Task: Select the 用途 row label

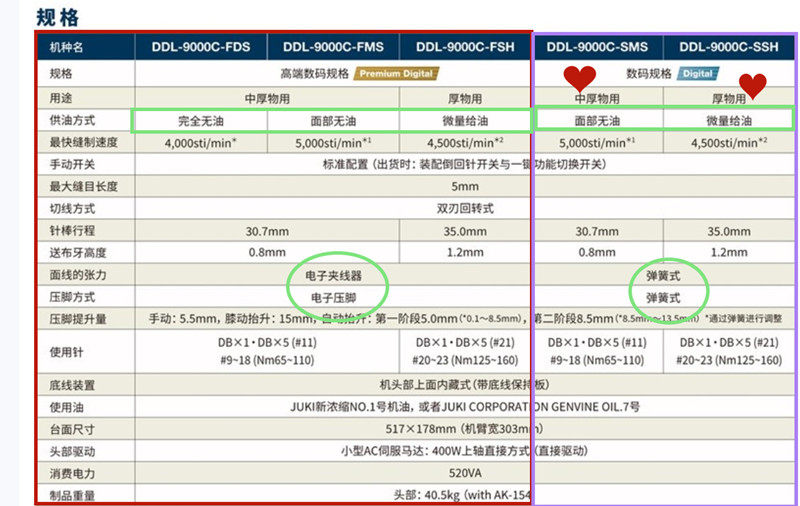Action: tap(61, 97)
